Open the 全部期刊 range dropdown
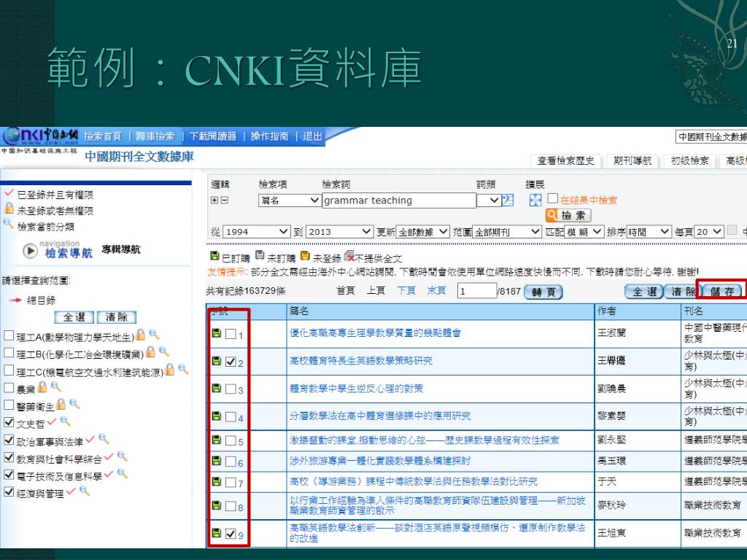Screen dimensions: 747x560 pyautogui.click(x=507, y=232)
